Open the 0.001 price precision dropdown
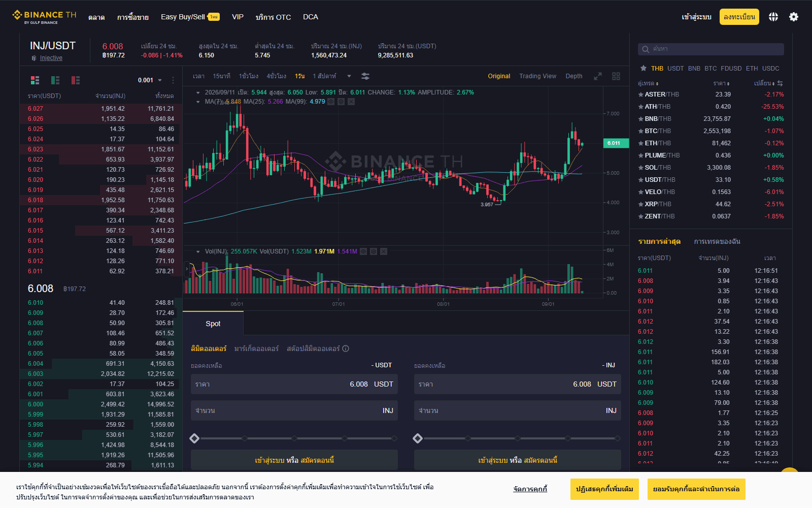 150,80
